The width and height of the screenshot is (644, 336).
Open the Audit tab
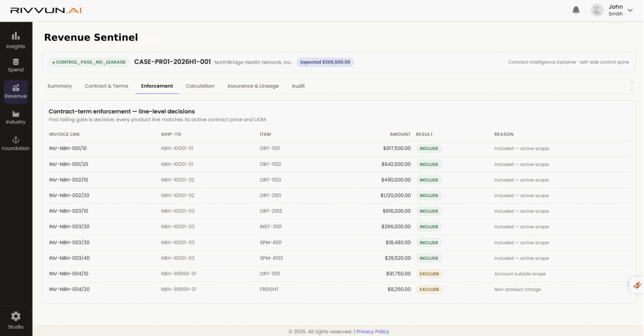[298, 86]
